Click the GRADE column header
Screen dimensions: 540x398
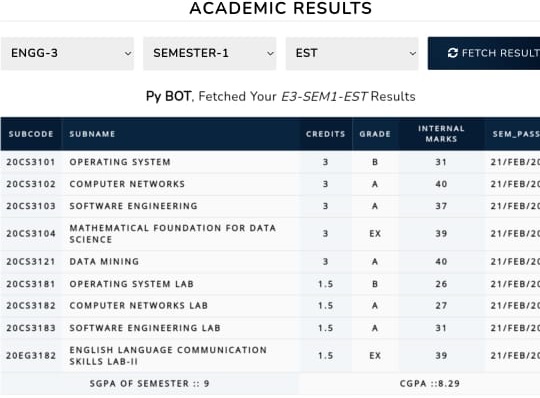375,134
